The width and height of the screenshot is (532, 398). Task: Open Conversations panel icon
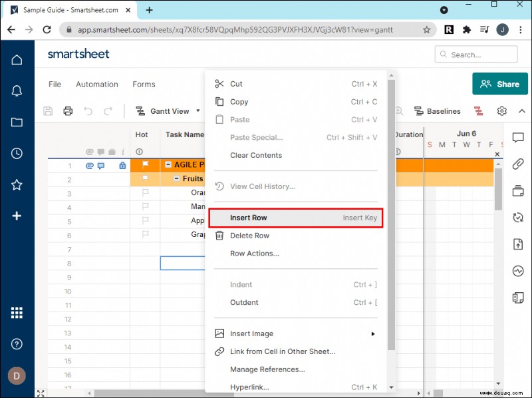[x=518, y=138]
